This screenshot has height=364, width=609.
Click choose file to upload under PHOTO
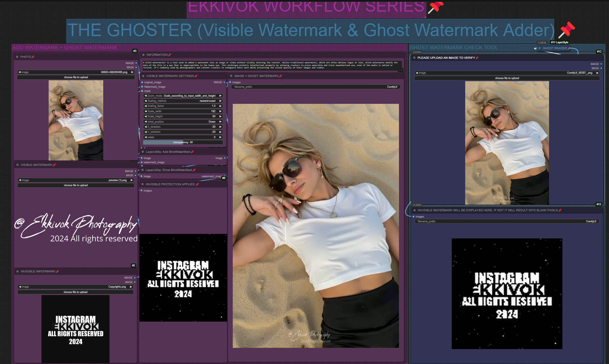tap(76, 77)
